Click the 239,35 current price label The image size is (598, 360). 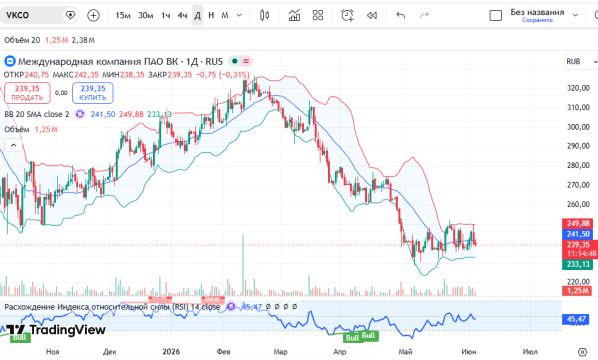579,244
